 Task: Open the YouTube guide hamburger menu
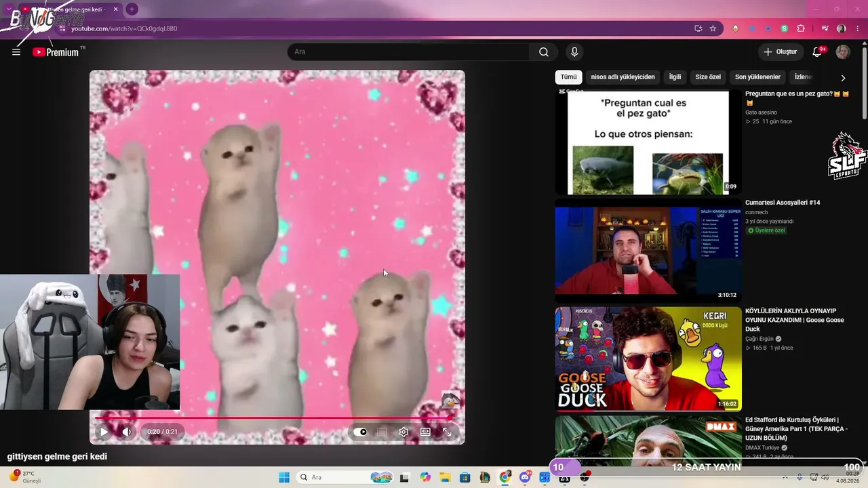point(16,52)
